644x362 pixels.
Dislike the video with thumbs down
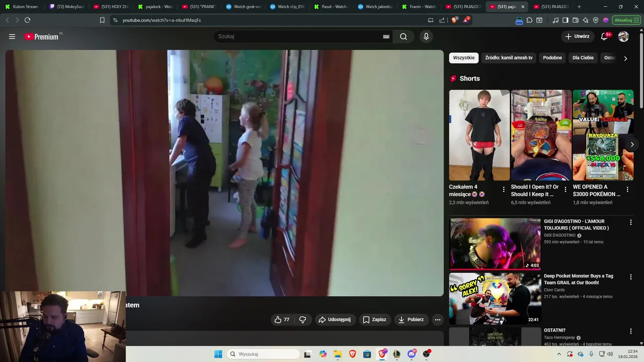(x=302, y=319)
